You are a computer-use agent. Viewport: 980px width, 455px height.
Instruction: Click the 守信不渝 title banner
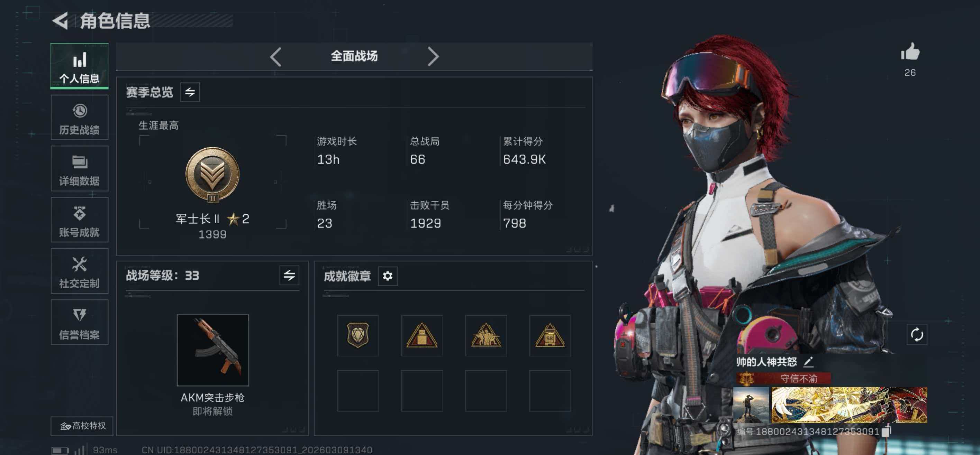(x=783, y=378)
